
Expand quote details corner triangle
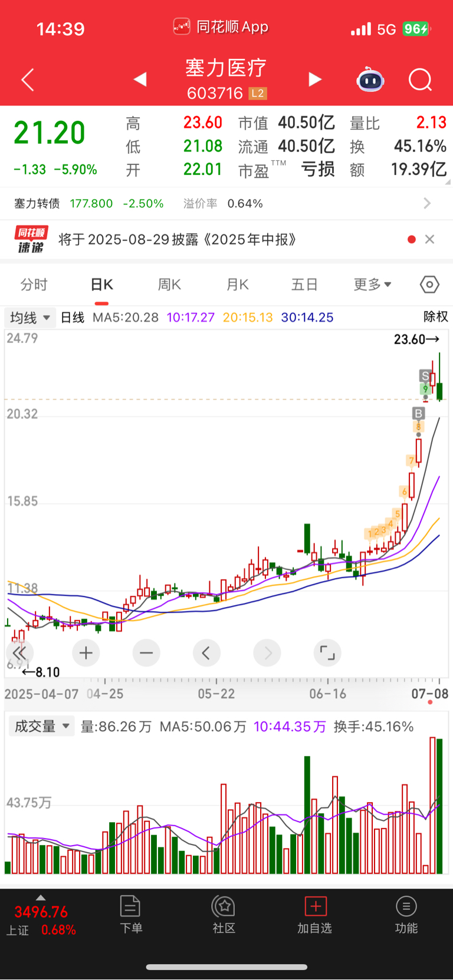[x=448, y=182]
